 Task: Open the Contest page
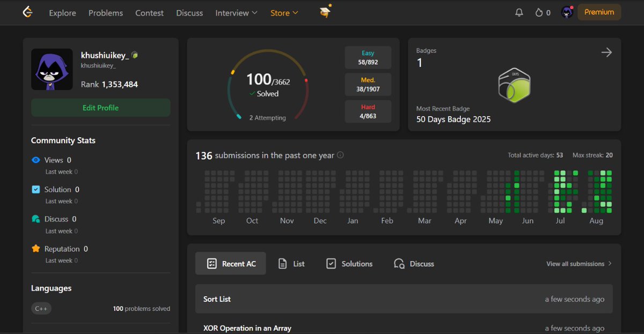[150, 13]
